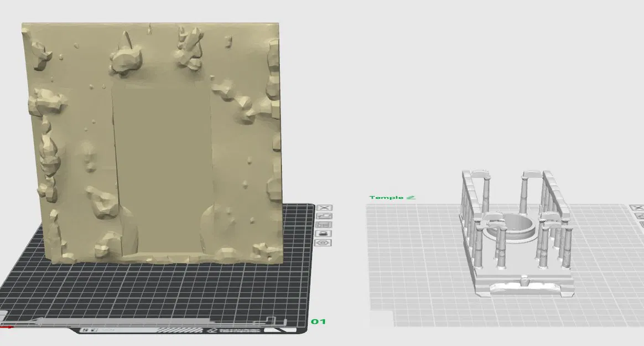Select the beige terrain base model

[x=153, y=143]
